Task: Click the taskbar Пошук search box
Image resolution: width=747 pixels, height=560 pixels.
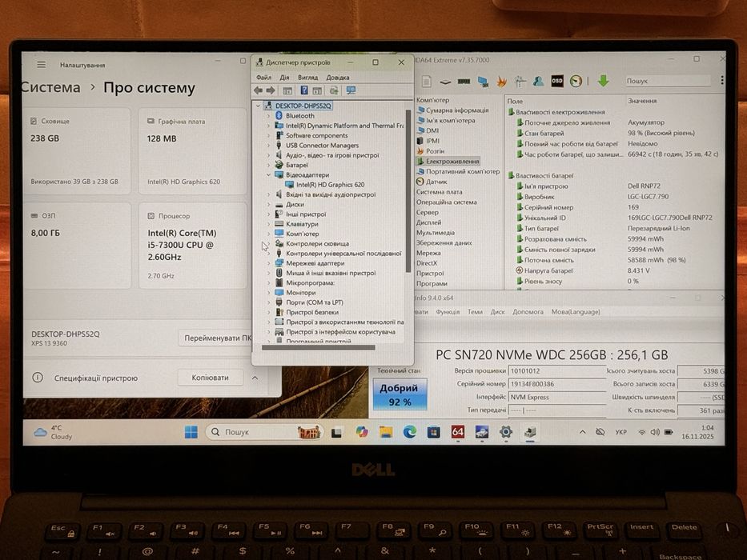Action: (265, 432)
